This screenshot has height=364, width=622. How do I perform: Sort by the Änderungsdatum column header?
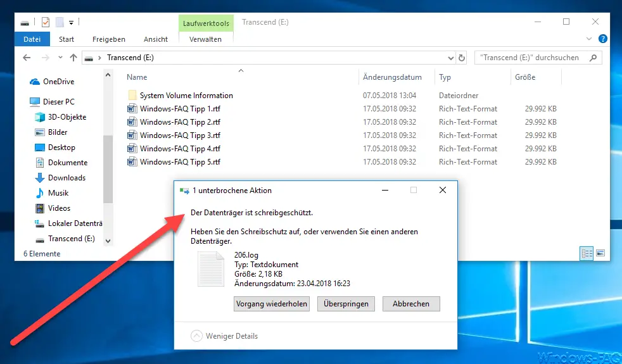392,77
